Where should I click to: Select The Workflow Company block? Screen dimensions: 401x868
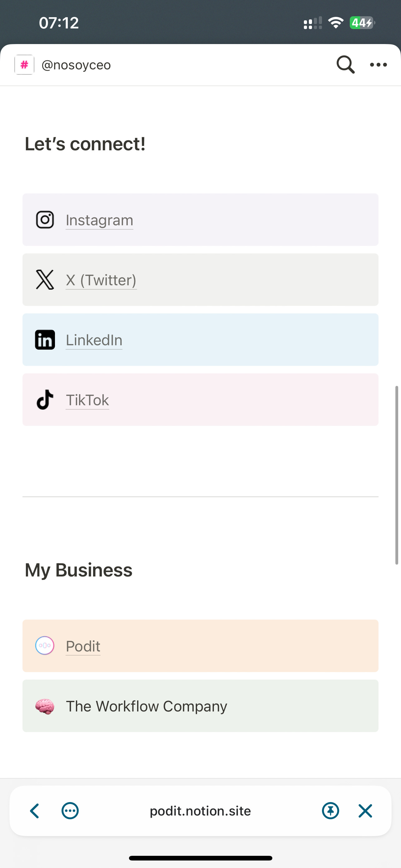click(x=200, y=706)
